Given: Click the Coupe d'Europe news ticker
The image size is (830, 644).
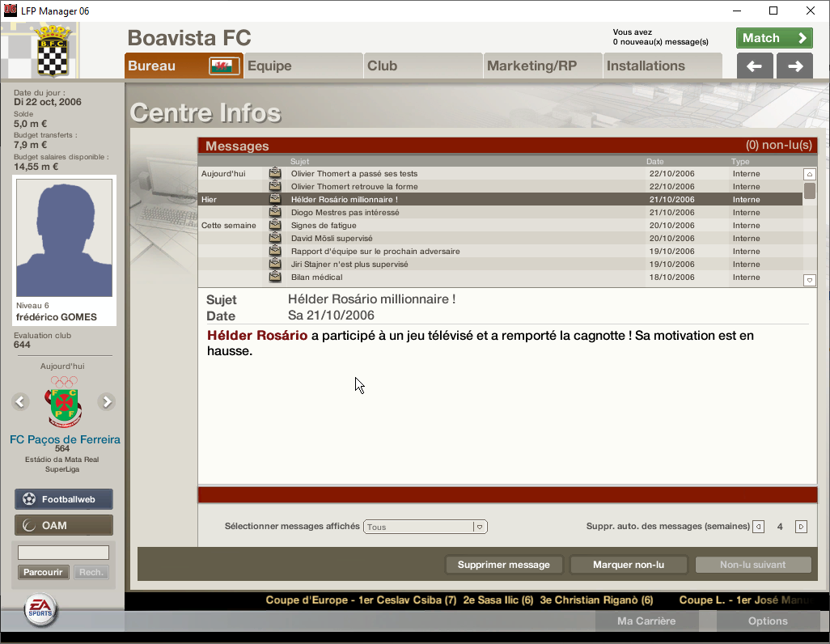Looking at the screenshot, I should coord(459,600).
